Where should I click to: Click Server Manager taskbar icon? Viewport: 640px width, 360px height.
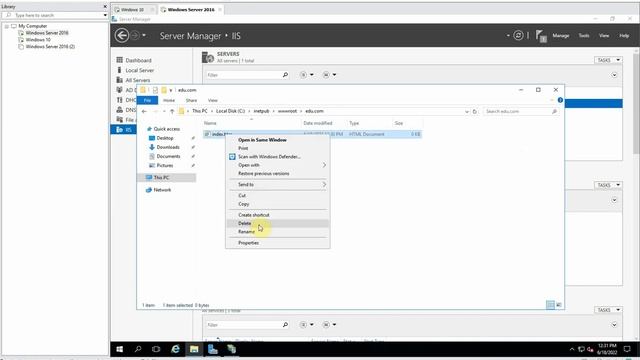(x=213, y=349)
